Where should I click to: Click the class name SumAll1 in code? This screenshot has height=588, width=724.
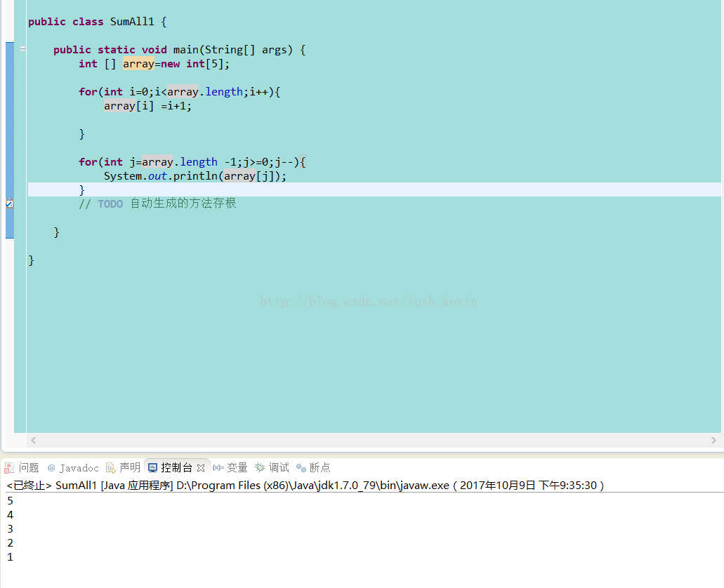(x=132, y=21)
